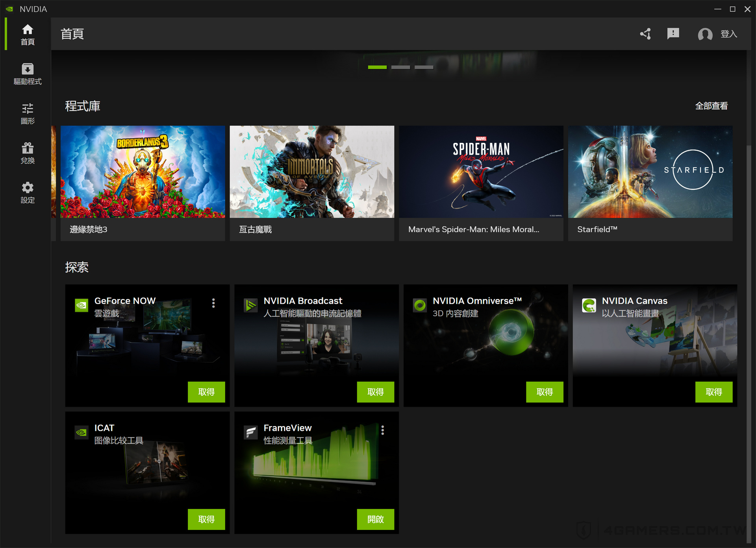Click 取得 button for NVIDIA Broadcast

pyautogui.click(x=376, y=392)
